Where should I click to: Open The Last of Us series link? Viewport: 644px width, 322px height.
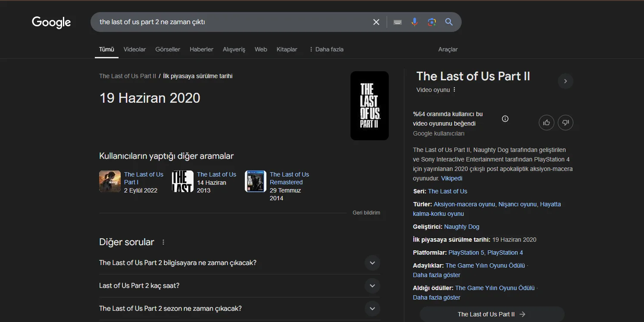pos(447,191)
